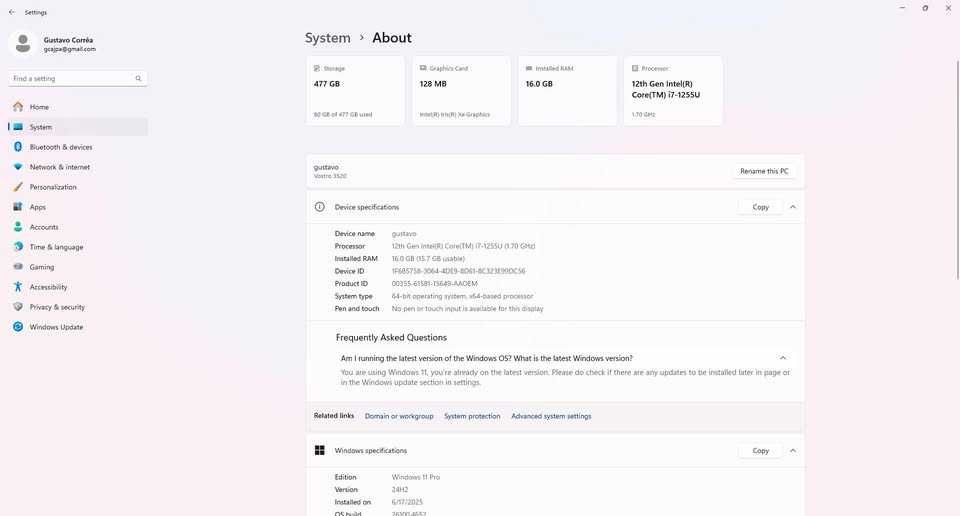Navigate to Time & language settings

pos(78,247)
